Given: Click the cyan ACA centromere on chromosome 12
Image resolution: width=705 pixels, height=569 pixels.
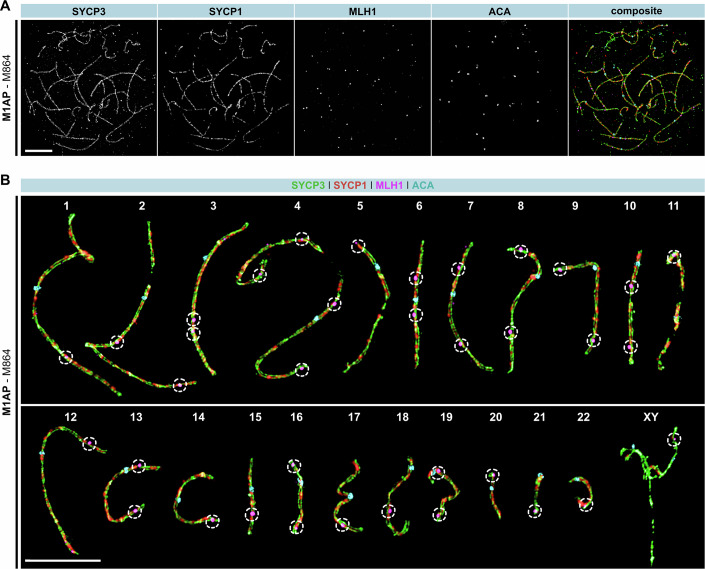Looking at the screenshot, I should tap(42, 453).
